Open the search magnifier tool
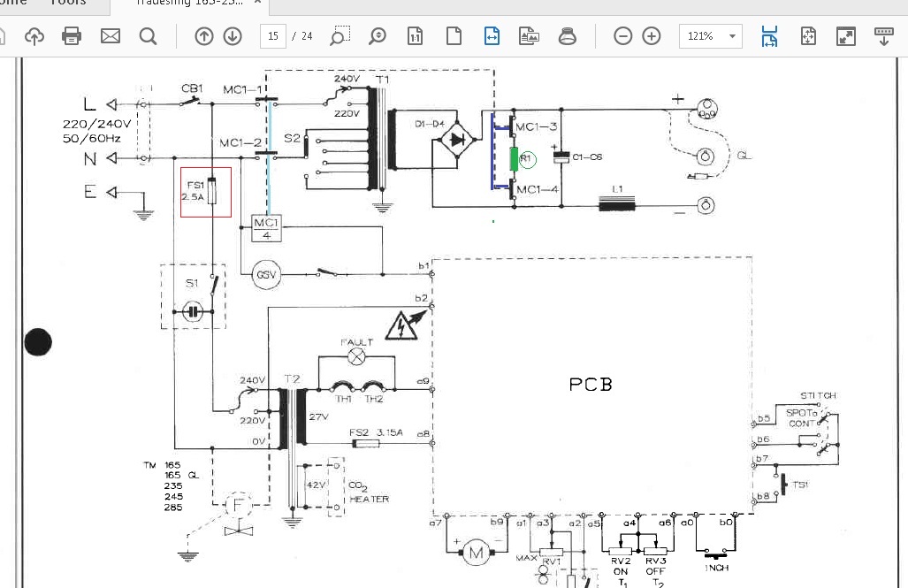908x588 pixels. [148, 36]
